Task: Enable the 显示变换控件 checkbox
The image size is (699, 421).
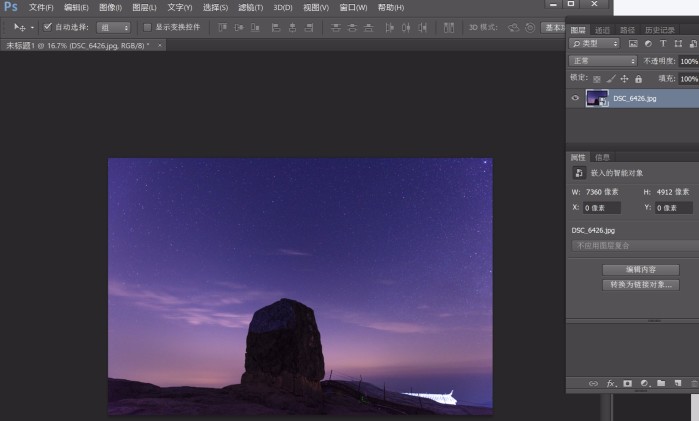Action: coord(147,28)
